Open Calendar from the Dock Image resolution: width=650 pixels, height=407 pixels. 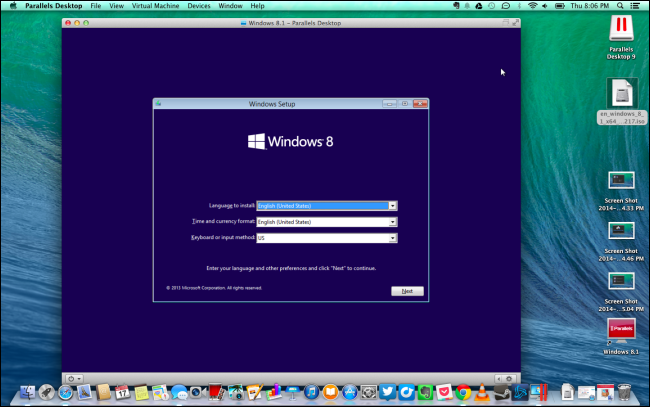tap(122, 392)
